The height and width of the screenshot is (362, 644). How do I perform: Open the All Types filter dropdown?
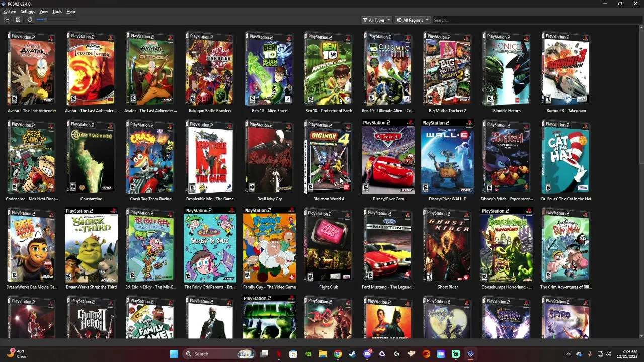click(x=376, y=20)
